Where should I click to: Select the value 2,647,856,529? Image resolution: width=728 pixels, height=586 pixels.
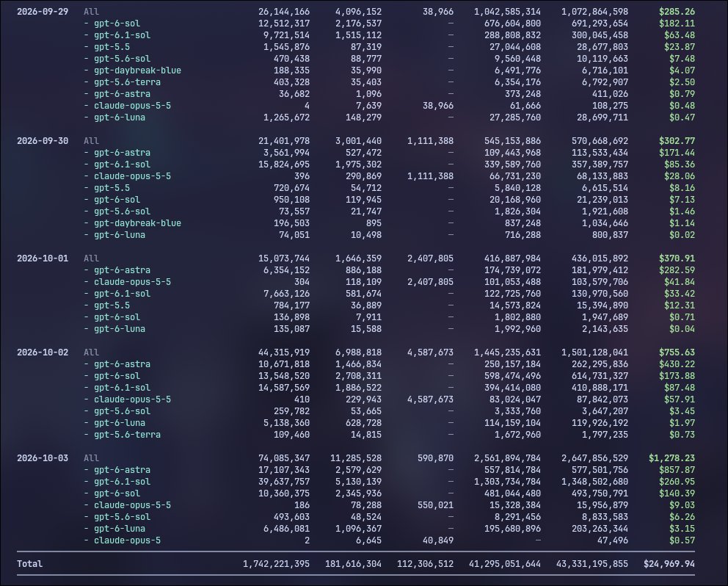coord(594,458)
